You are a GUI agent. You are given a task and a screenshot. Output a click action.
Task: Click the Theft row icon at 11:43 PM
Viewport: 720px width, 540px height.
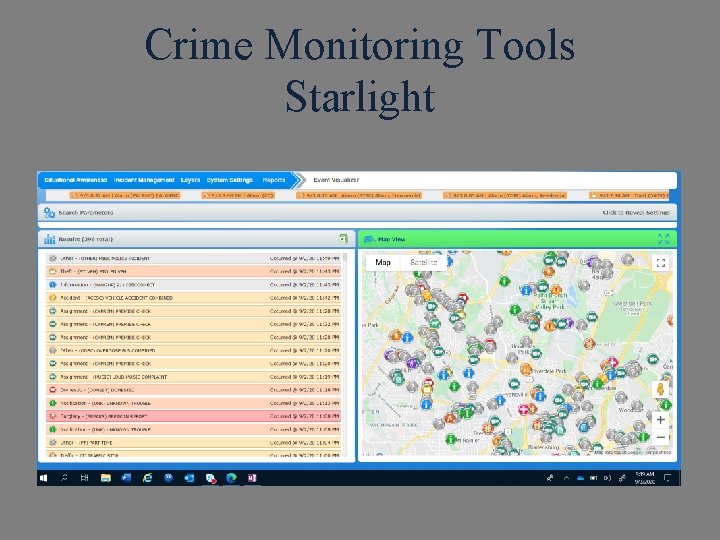[x=53, y=271]
